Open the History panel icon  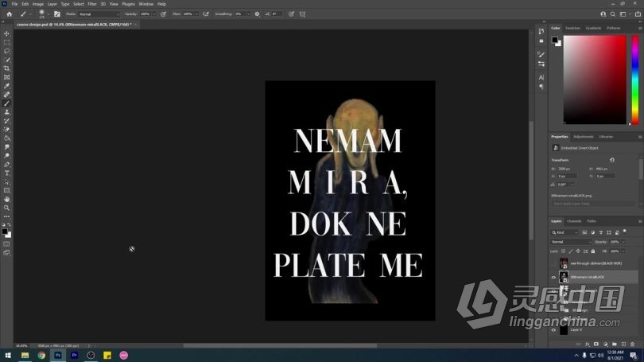[x=541, y=31]
